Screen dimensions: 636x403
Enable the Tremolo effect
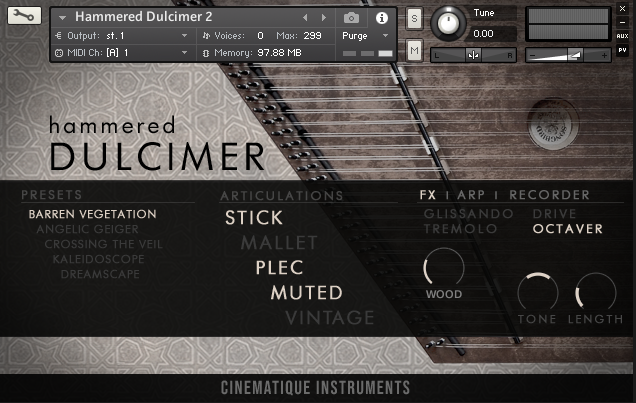click(460, 229)
